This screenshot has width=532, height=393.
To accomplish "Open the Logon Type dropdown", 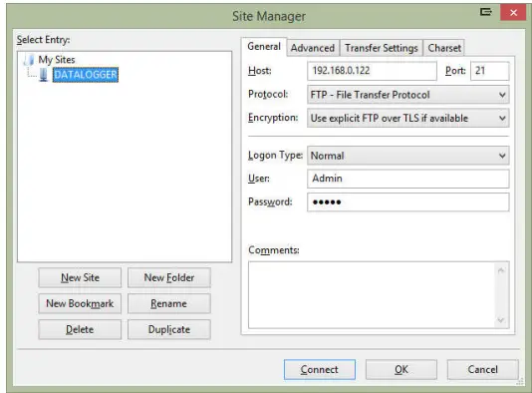I will click(408, 156).
